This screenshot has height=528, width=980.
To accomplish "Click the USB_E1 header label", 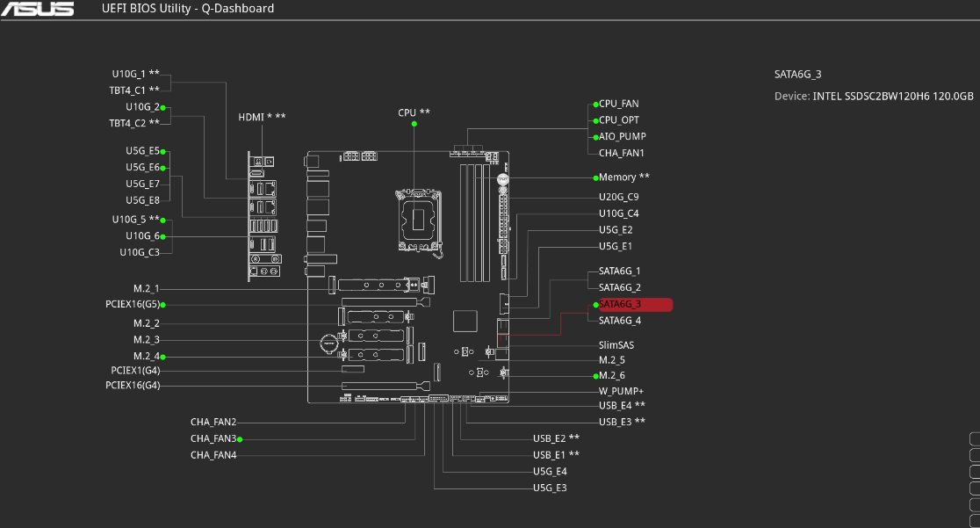I will tap(556, 455).
